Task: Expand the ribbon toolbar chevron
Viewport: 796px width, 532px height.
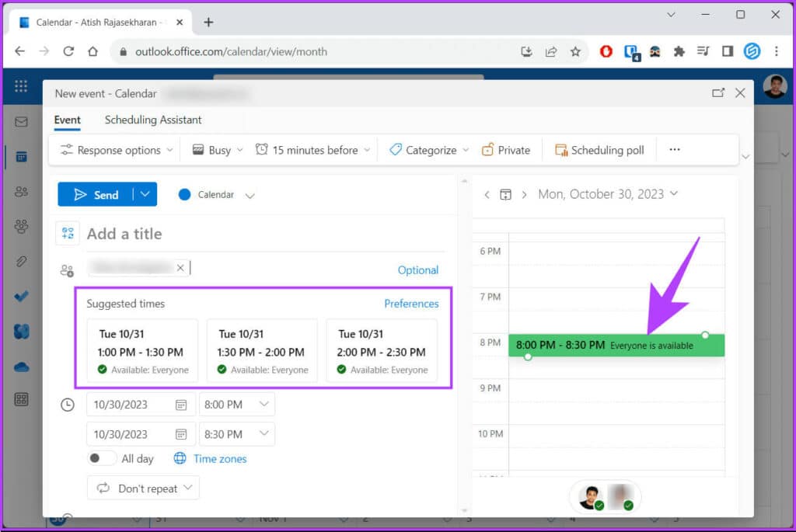Action: click(x=745, y=157)
